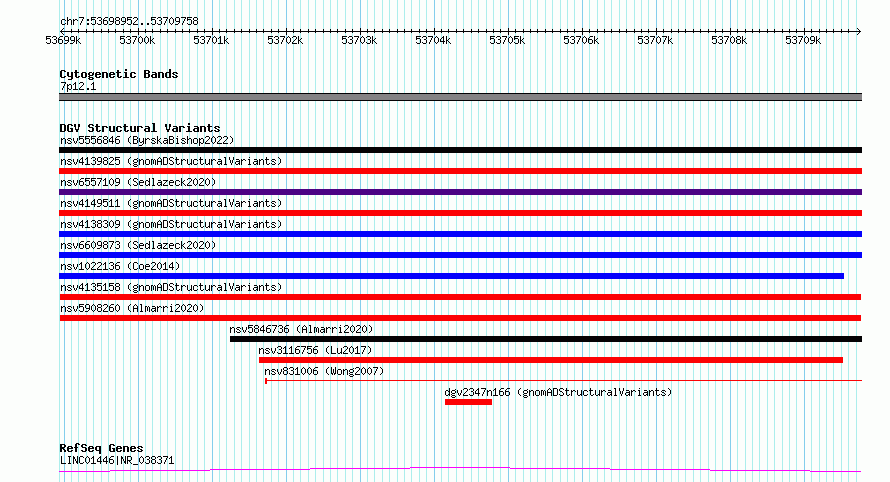This screenshot has height=482, width=890.
Task: Click nsv6557109 (Sedlazeck2020) label
Action: click(x=138, y=182)
